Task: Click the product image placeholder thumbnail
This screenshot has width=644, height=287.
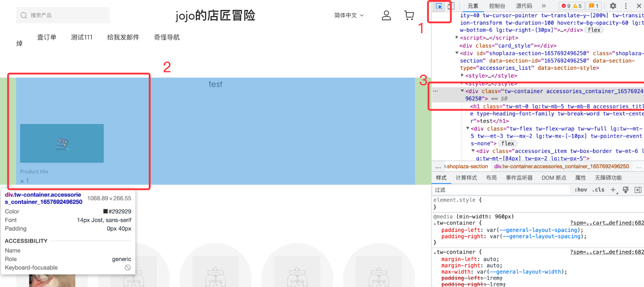Action: (62, 143)
